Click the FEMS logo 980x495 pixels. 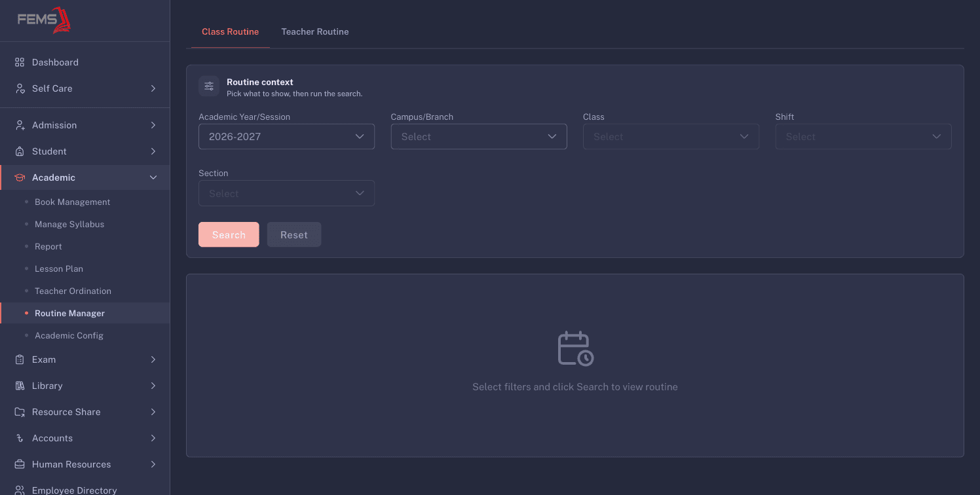click(x=44, y=20)
